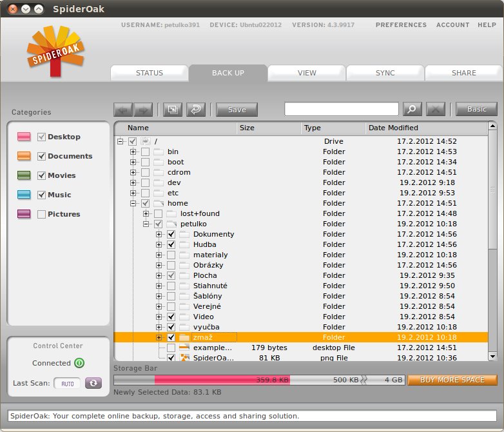Go back with the left arrow button

pyautogui.click(x=123, y=110)
